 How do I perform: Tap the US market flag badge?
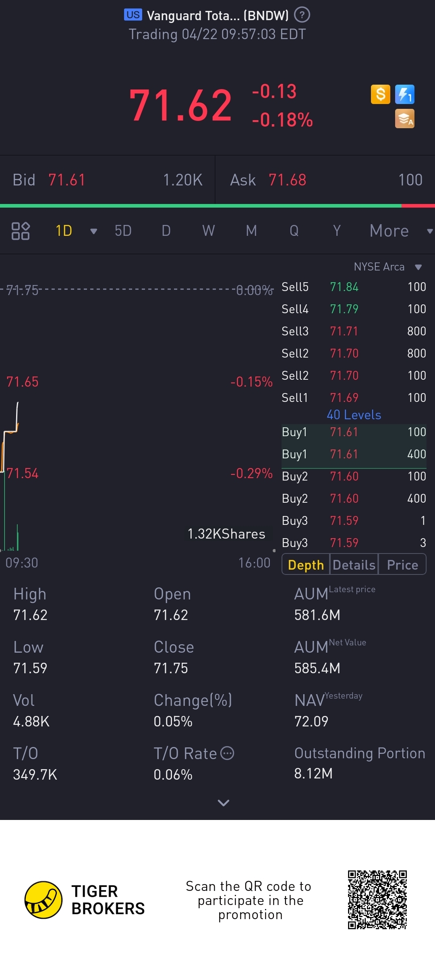133,15
